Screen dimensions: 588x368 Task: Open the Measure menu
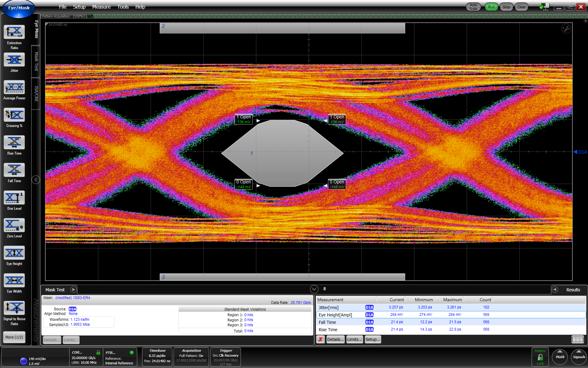(x=101, y=7)
